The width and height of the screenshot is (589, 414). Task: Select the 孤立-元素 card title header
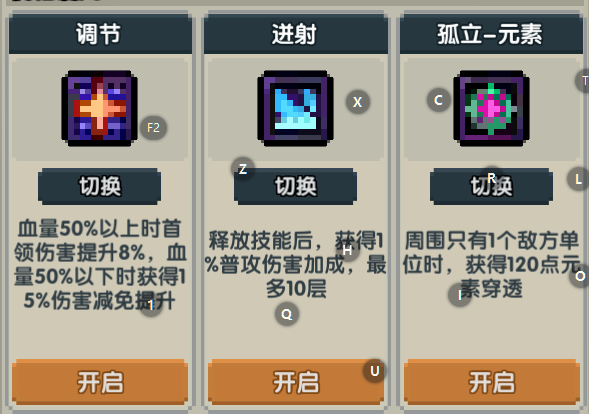click(491, 34)
